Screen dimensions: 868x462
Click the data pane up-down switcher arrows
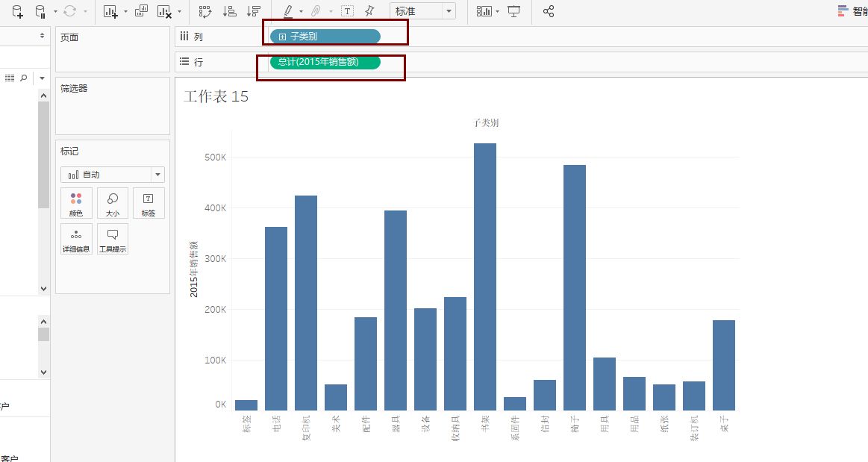click(42, 35)
